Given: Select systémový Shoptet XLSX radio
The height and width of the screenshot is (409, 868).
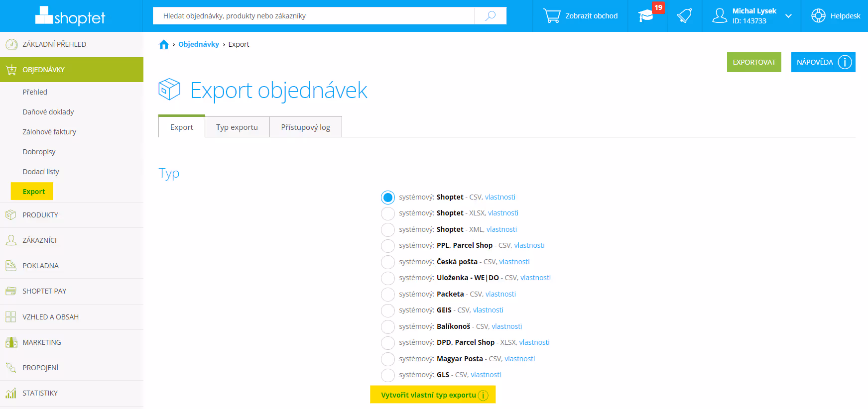Looking at the screenshot, I should click(x=388, y=213).
